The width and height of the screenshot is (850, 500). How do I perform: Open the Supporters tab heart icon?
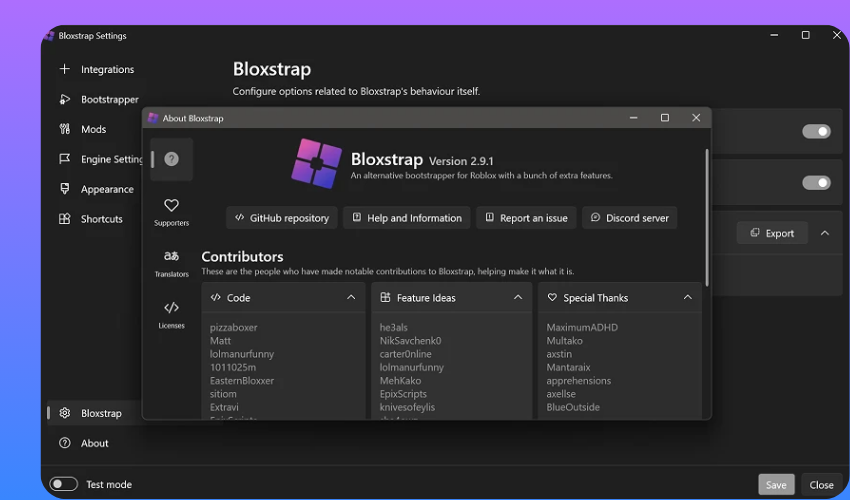click(x=171, y=206)
